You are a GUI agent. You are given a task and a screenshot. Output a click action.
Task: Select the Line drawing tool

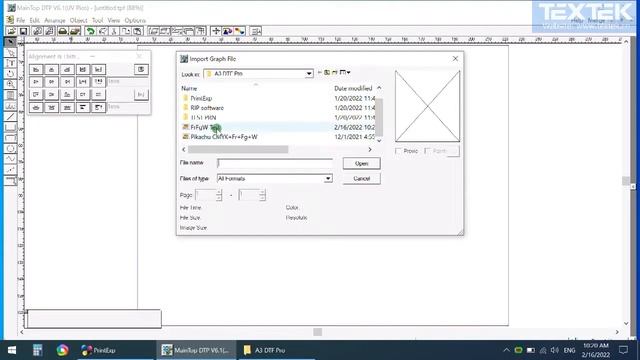click(11, 117)
